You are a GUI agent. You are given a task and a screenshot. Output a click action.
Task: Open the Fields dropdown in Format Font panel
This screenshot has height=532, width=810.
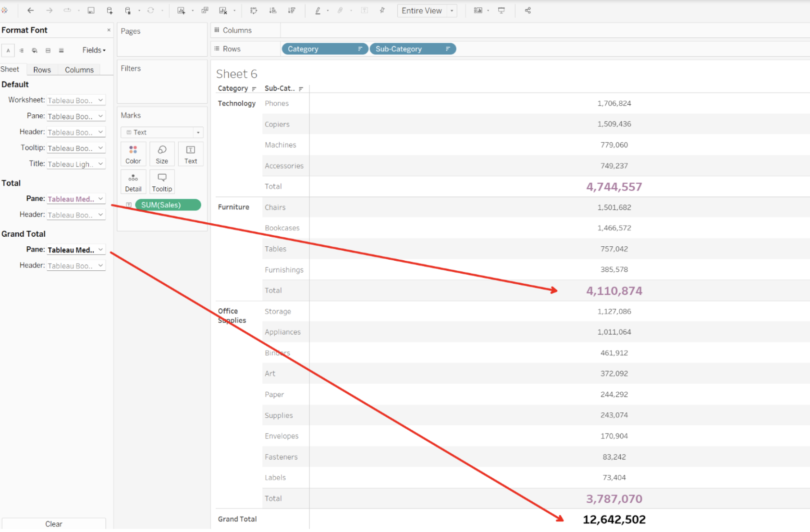point(94,50)
